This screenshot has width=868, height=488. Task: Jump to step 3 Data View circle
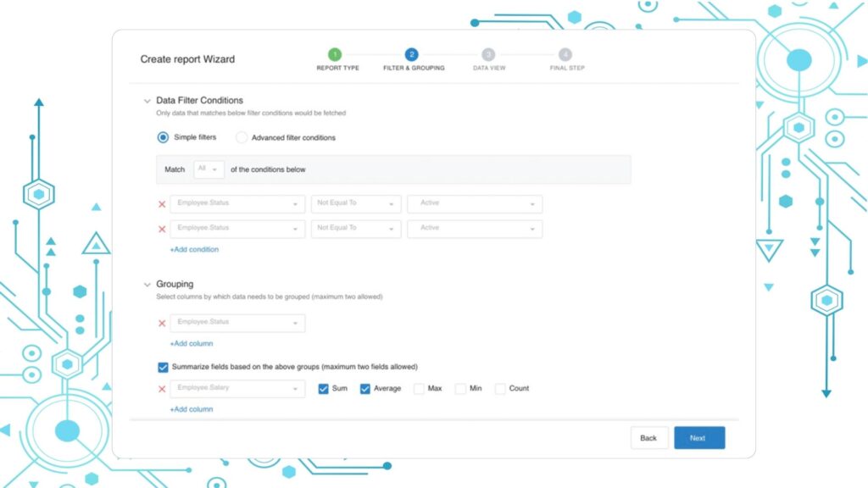coord(488,54)
